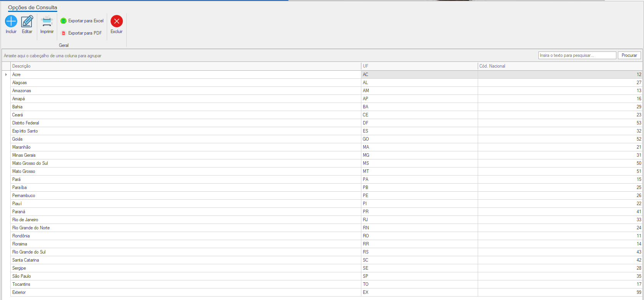Open the Editar pencil icon
644x300 pixels.
point(27,21)
